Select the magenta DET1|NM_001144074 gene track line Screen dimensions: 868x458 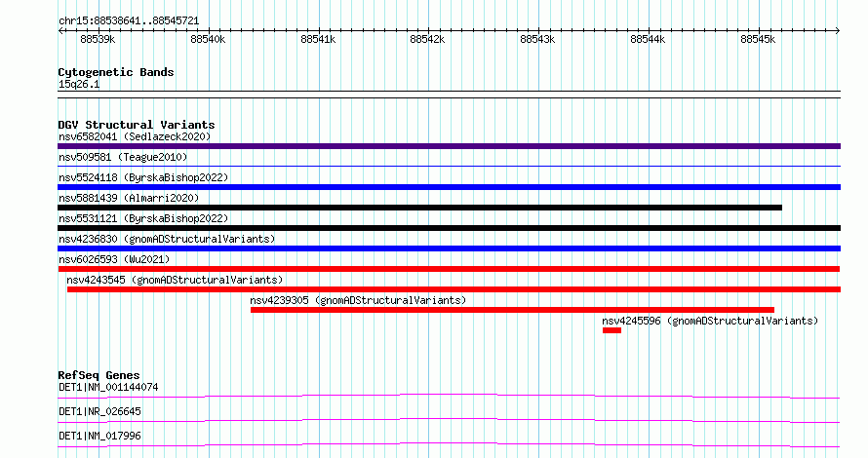[x=449, y=396]
